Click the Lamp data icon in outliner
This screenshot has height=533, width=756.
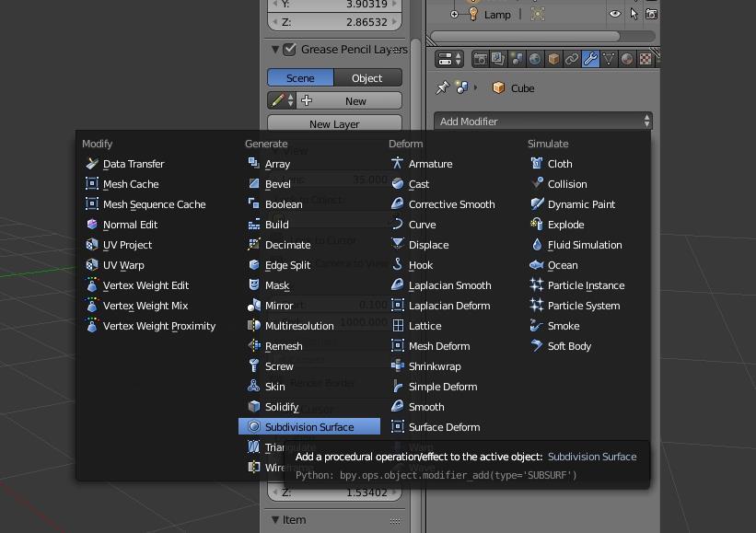[538, 14]
